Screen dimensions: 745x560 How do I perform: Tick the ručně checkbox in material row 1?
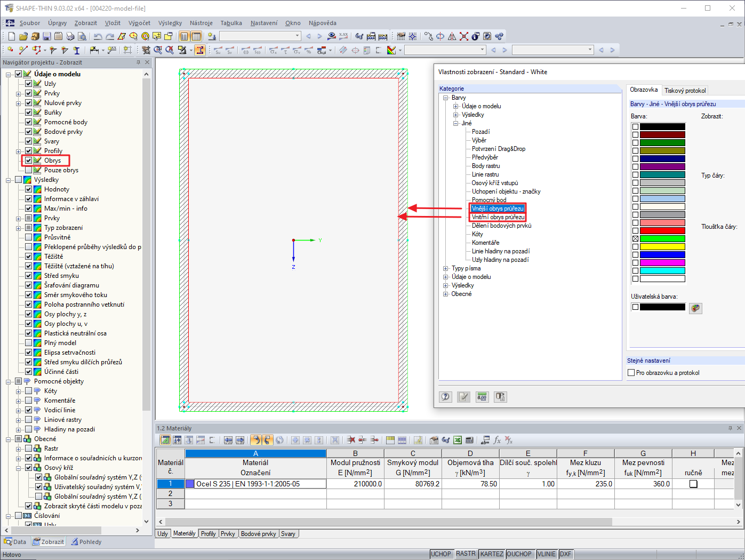coord(693,484)
